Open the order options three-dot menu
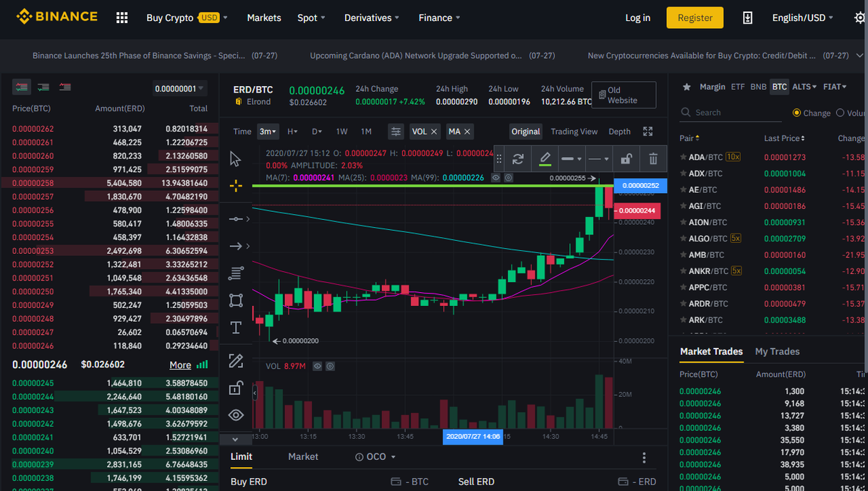This screenshot has height=491, width=868. 644,458
